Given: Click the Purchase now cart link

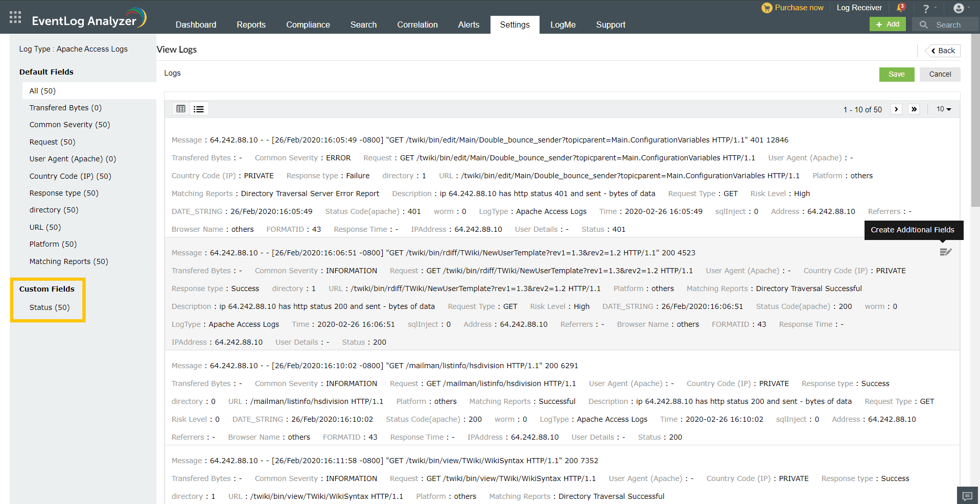Looking at the screenshot, I should 792,8.
